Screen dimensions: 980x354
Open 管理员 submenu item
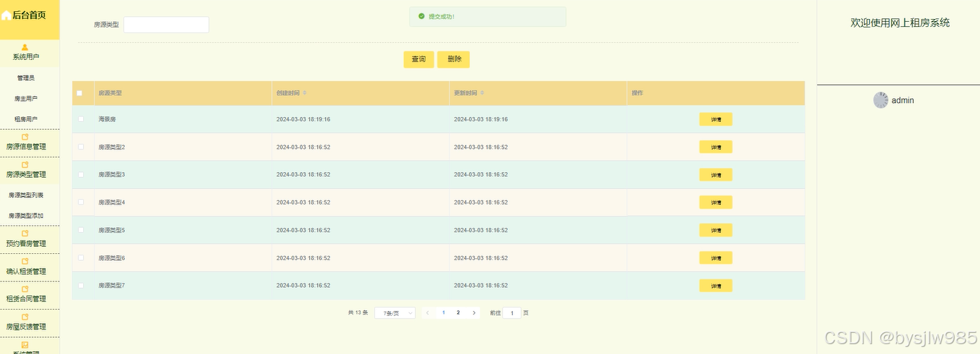pyautogui.click(x=26, y=78)
